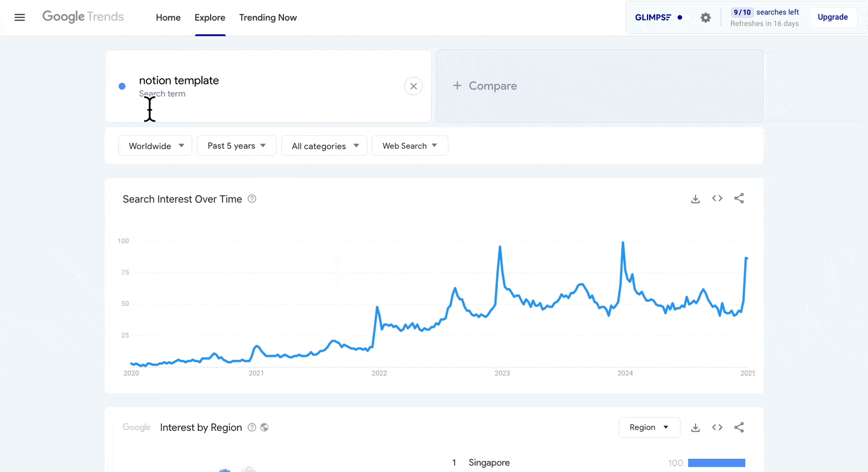Image resolution: width=868 pixels, height=472 pixels.
Task: Go to the Home tab
Action: click(x=168, y=17)
